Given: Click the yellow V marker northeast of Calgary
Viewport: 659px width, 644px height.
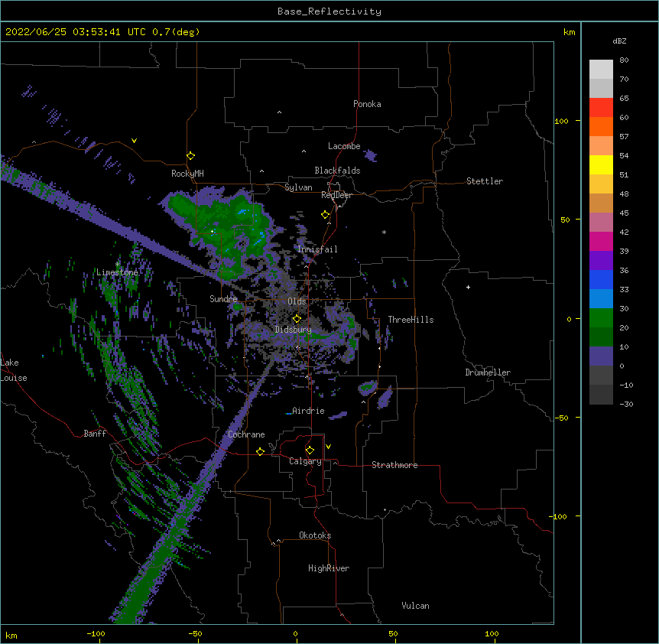Looking at the screenshot, I should (328, 447).
